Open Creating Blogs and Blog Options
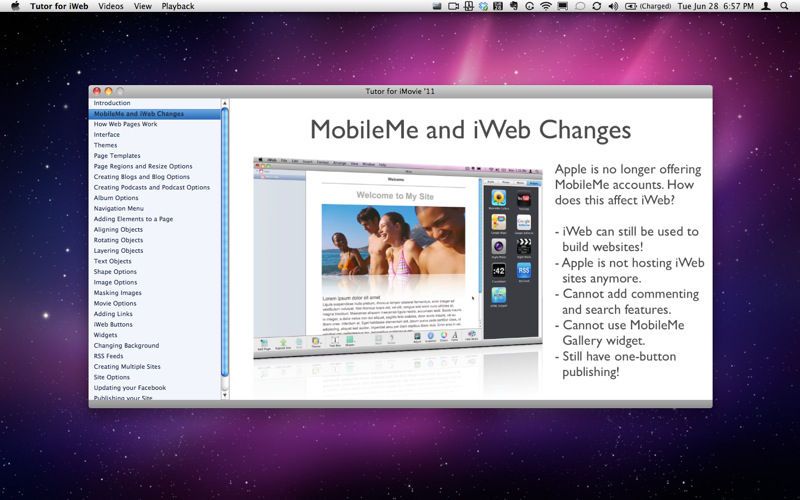 pos(155,177)
